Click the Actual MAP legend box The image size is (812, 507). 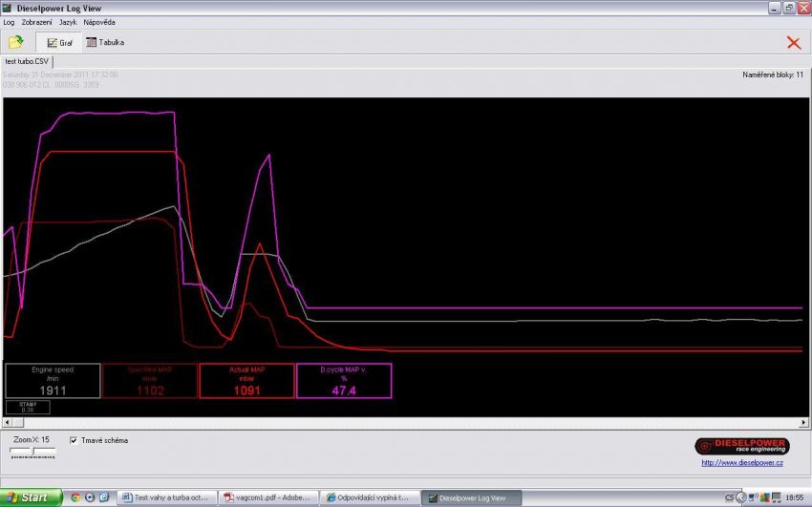coord(247,381)
